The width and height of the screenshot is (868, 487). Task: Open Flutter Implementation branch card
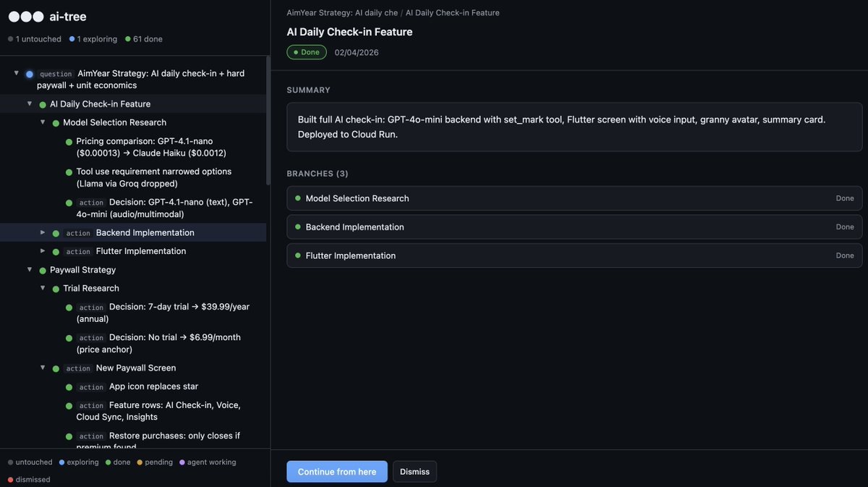pos(574,255)
